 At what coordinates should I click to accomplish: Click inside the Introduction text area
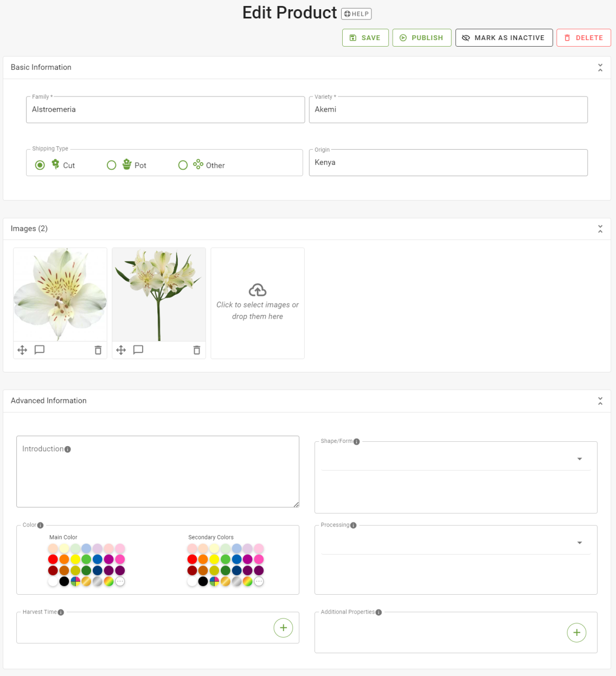pyautogui.click(x=158, y=472)
